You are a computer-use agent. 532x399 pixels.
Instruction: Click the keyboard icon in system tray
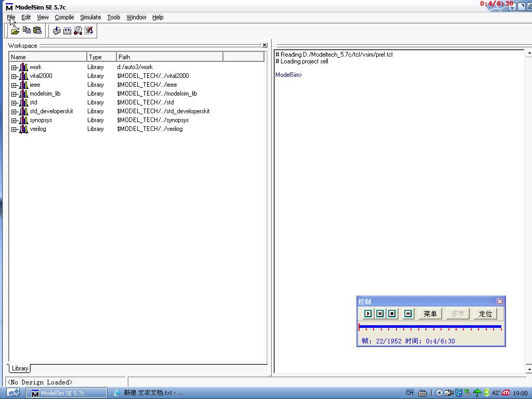pos(422,393)
